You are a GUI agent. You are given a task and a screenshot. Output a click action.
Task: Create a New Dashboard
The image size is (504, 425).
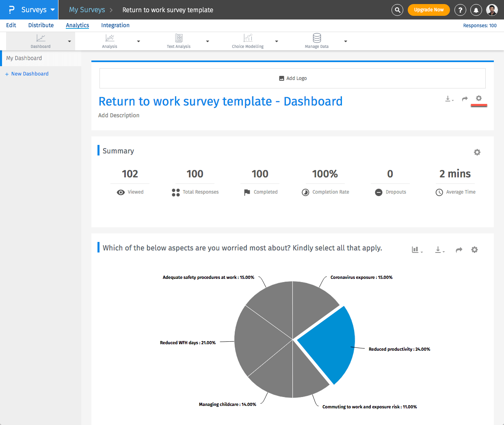pos(27,73)
